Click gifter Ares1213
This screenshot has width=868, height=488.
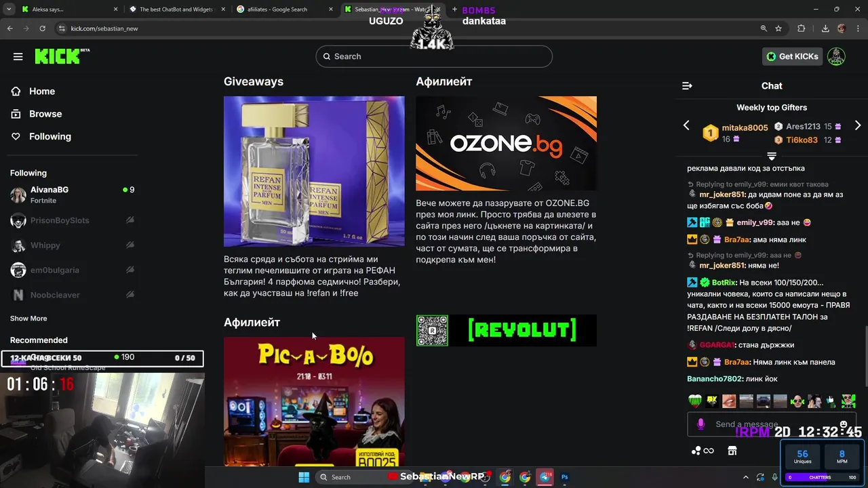(x=803, y=126)
